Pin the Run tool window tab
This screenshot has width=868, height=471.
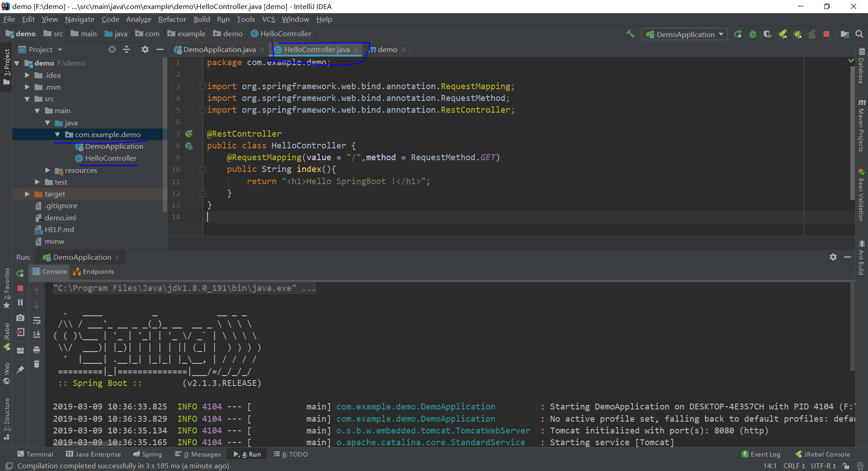coord(20,370)
